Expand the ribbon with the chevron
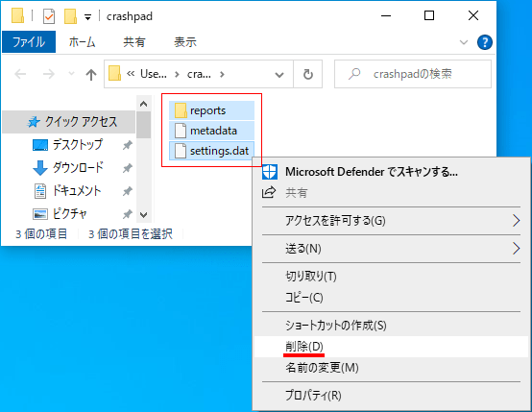532x412 pixels. [464, 42]
